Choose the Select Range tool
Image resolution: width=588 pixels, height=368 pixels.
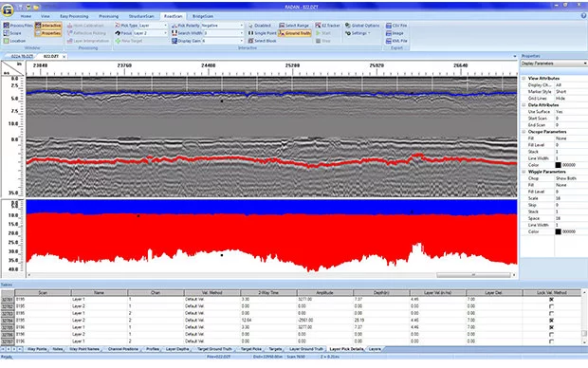coord(294,26)
